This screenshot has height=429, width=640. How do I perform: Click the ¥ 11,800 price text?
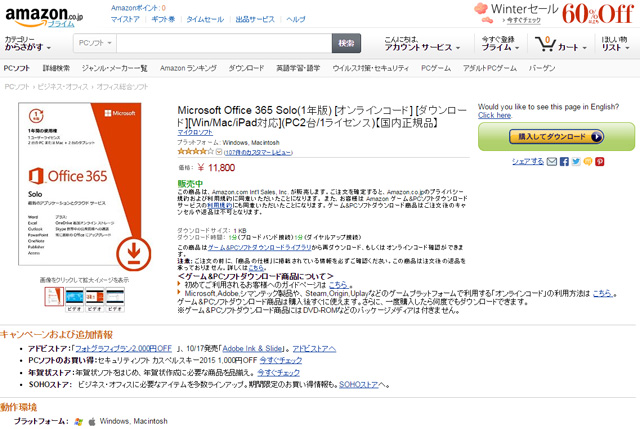point(216,168)
